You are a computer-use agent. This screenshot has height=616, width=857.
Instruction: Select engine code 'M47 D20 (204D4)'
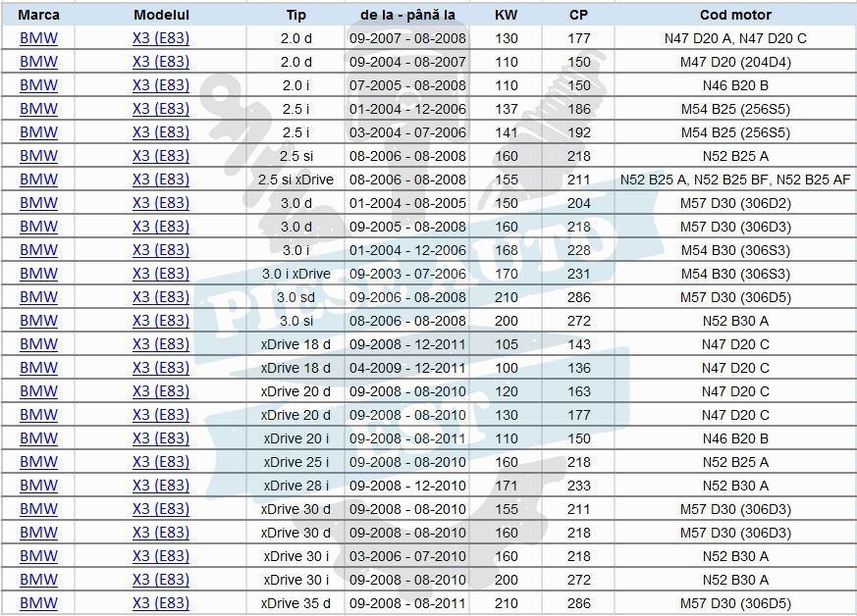(x=735, y=62)
